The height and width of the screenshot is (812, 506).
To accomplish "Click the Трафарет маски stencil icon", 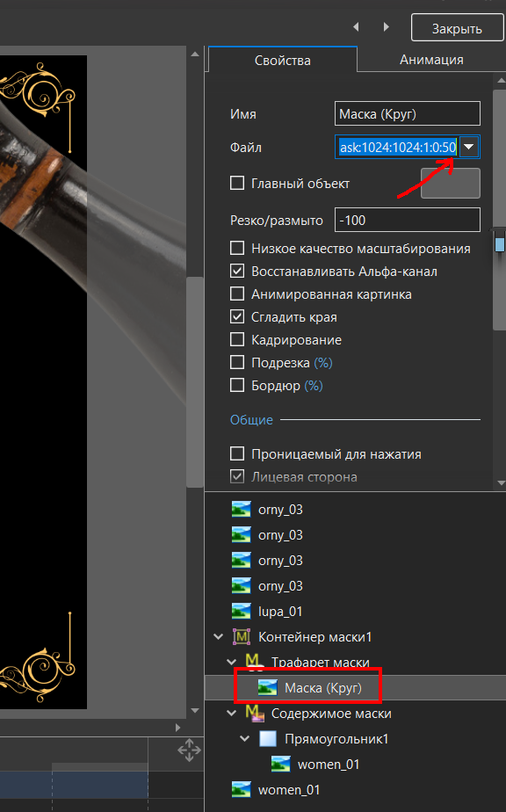I will [253, 661].
